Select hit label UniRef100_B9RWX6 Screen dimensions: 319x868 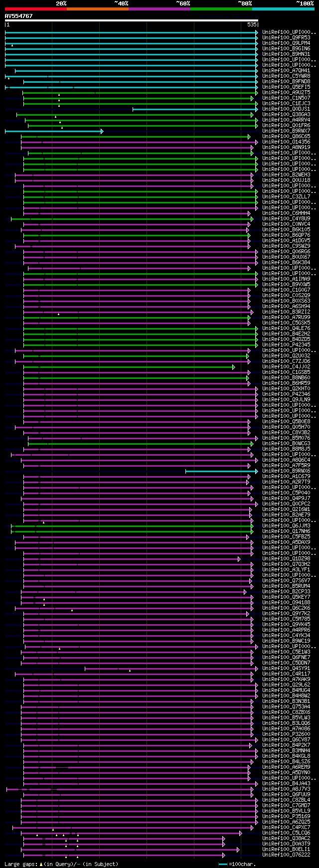click(x=286, y=471)
